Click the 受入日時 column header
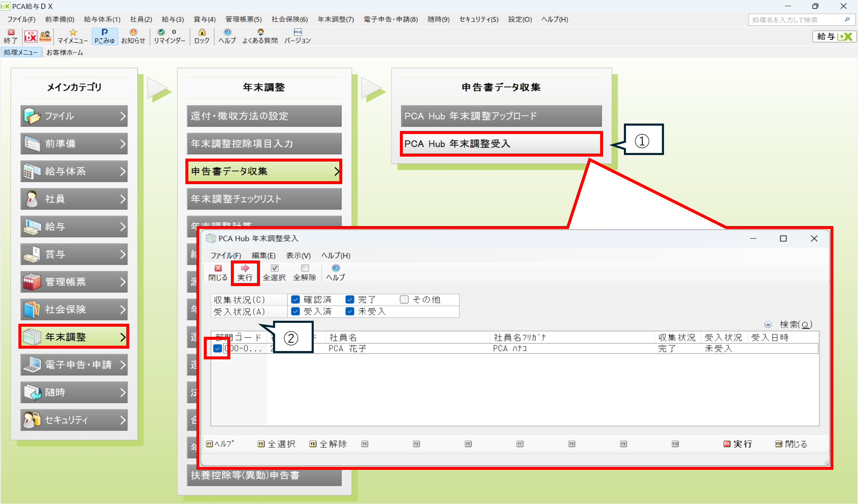The height and width of the screenshot is (504, 858). [x=783, y=337]
